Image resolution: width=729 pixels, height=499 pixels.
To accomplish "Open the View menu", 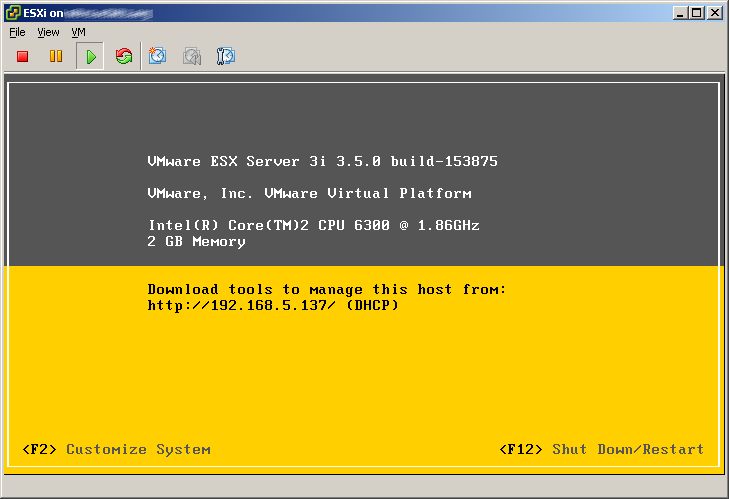I will pyautogui.click(x=48, y=32).
